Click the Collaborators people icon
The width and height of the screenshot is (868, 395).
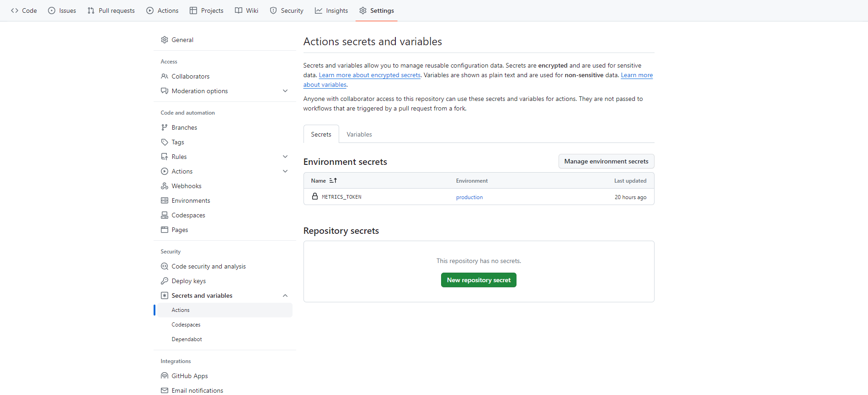click(165, 76)
